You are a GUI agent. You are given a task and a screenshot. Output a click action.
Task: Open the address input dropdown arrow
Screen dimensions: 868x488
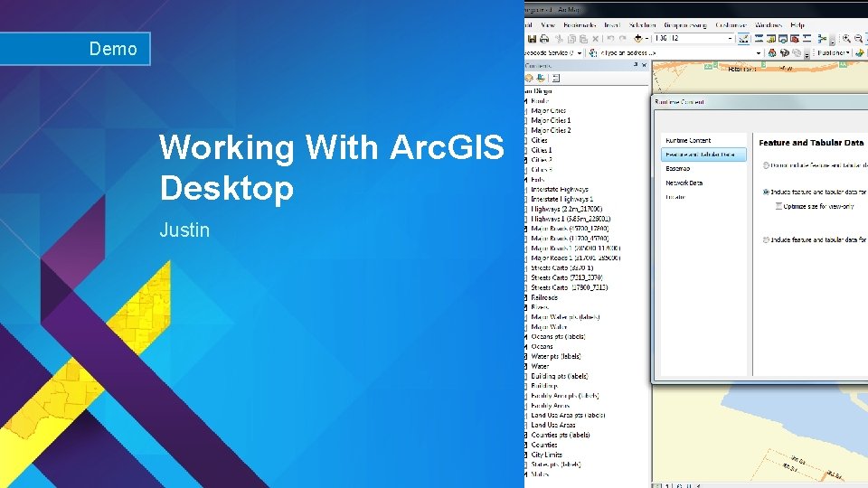[x=759, y=53]
